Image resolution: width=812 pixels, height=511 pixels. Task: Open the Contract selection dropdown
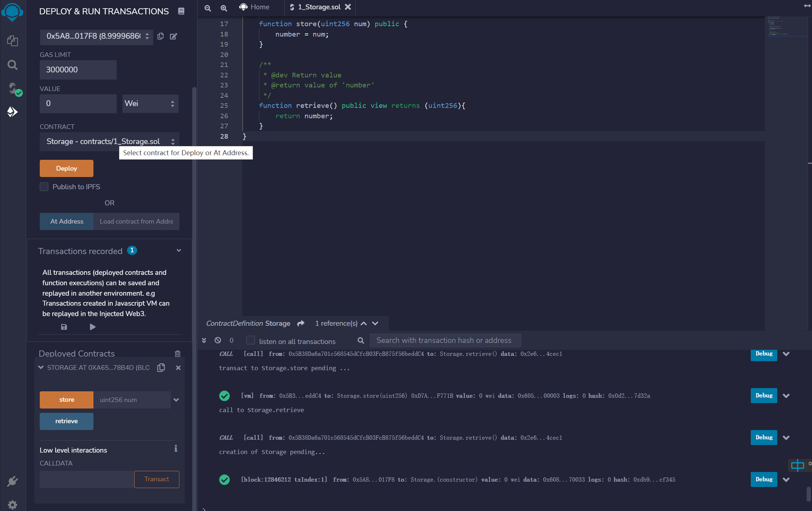click(109, 142)
